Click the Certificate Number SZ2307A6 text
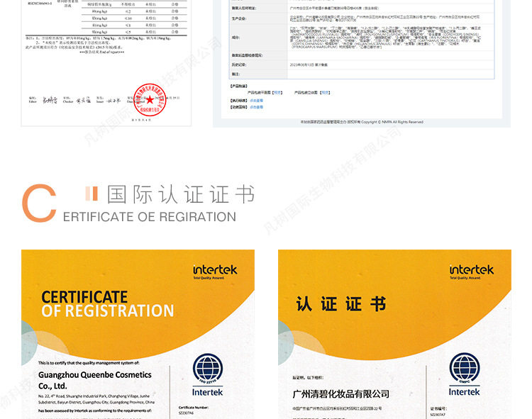Image resolution: width=532 pixels, height=419 pixels. [x=194, y=410]
